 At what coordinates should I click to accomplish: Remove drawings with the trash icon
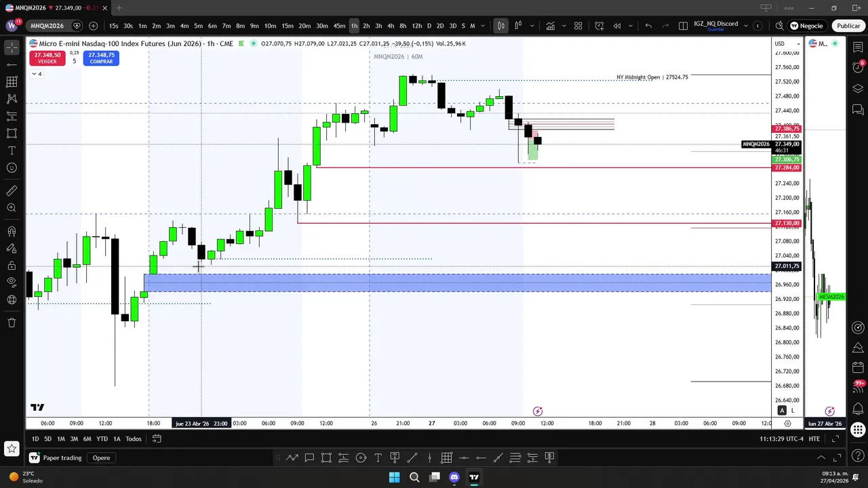coord(12,323)
